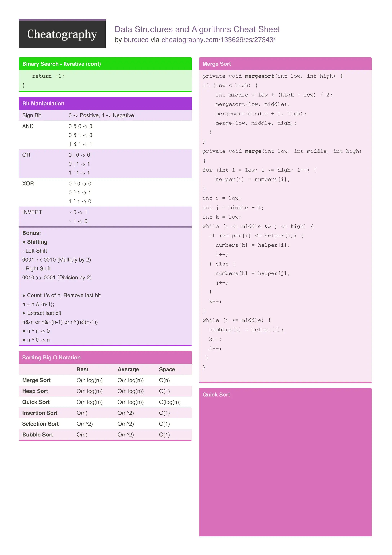Click the Cheatography logo
Image resolution: width=392 pixels, height=555 pixels.
pyautogui.click(x=62, y=34)
